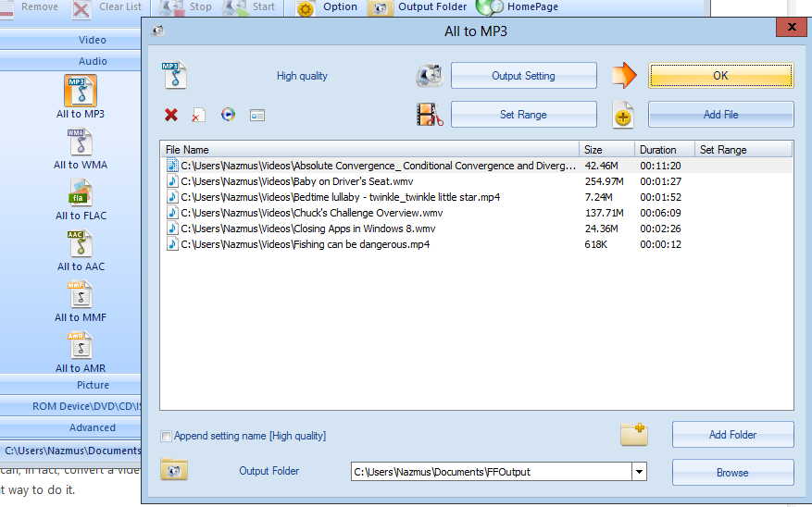812x507 pixels.
Task: Select the All to MP3 converter icon
Action: click(x=81, y=93)
